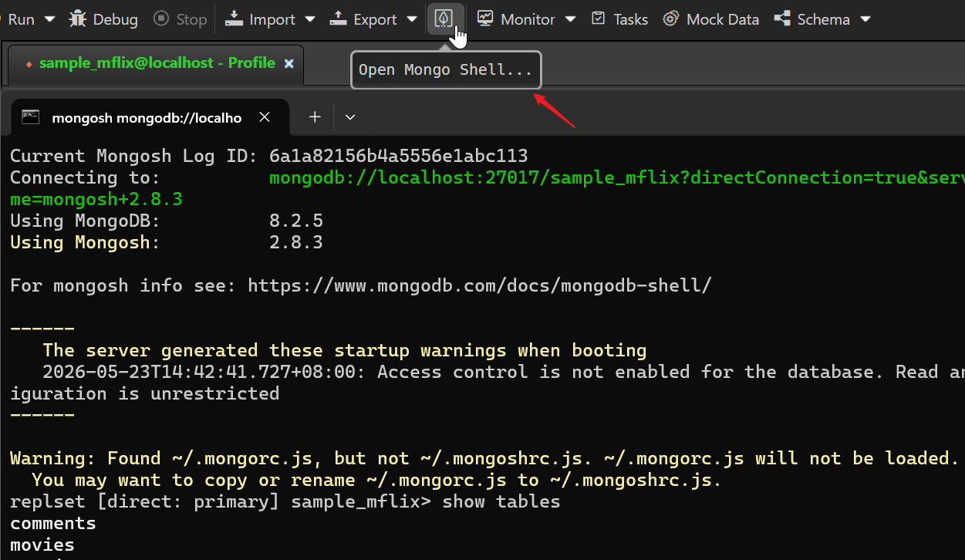
Task: Open the Schema tool
Action: (x=812, y=19)
